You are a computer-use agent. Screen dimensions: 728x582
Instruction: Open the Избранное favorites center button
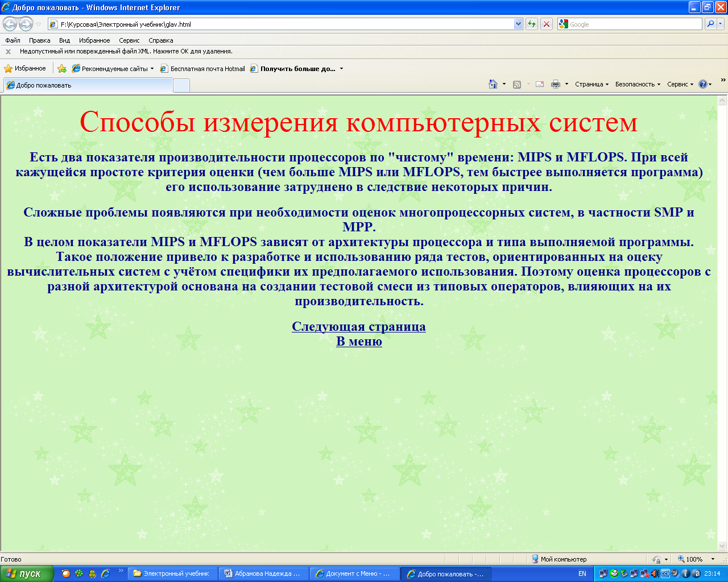[25, 69]
